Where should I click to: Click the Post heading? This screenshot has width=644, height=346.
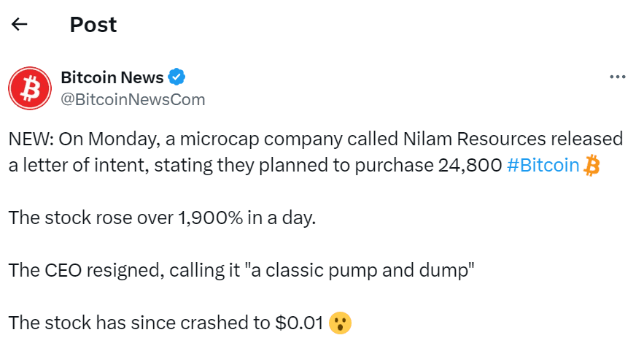click(93, 24)
